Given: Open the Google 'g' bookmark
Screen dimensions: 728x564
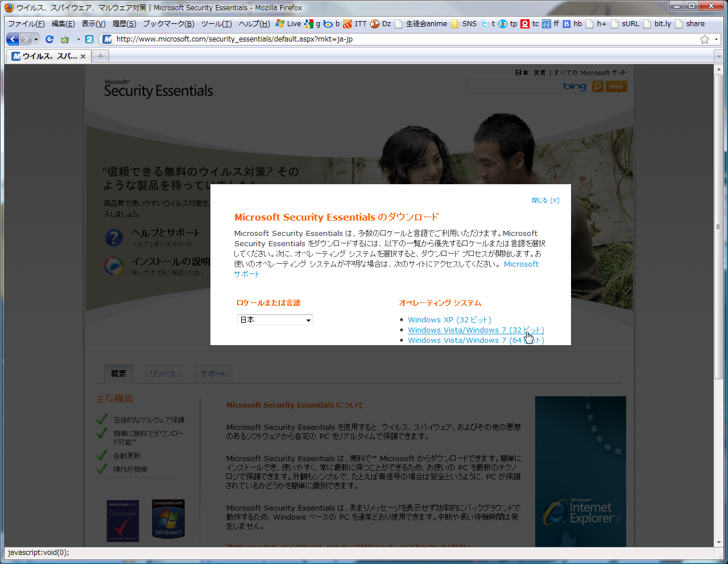Looking at the screenshot, I should coord(313,24).
